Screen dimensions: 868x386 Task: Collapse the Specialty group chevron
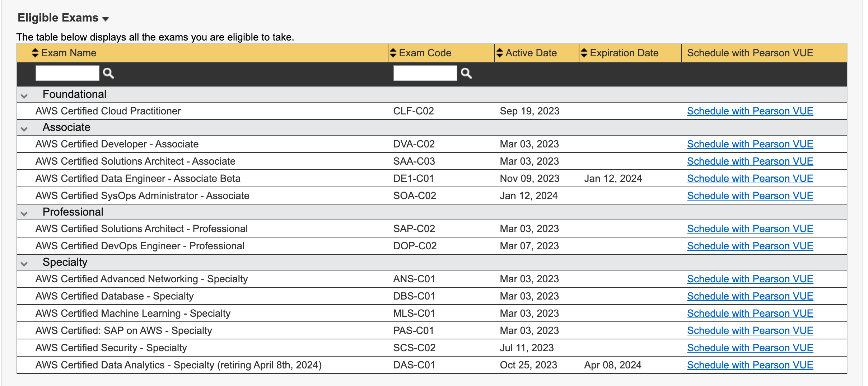24,264
